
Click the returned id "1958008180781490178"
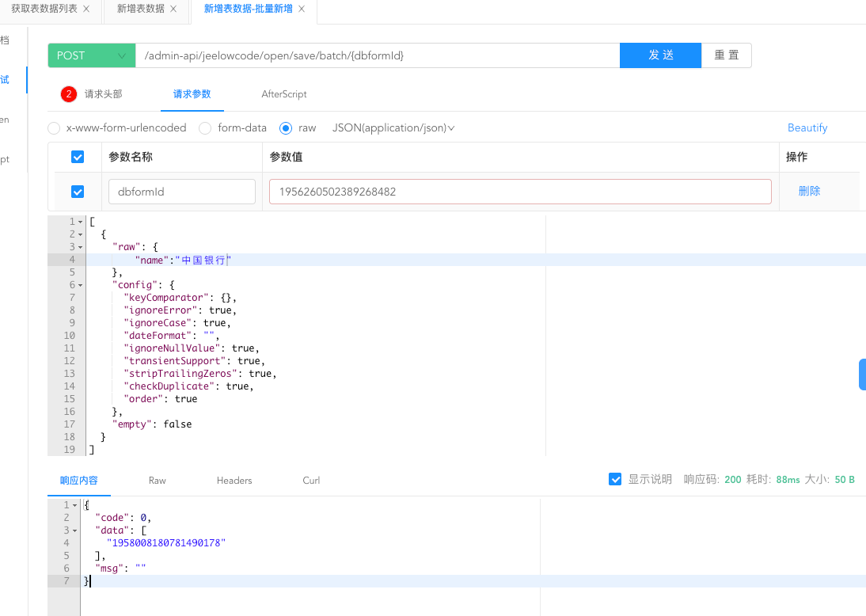166,543
